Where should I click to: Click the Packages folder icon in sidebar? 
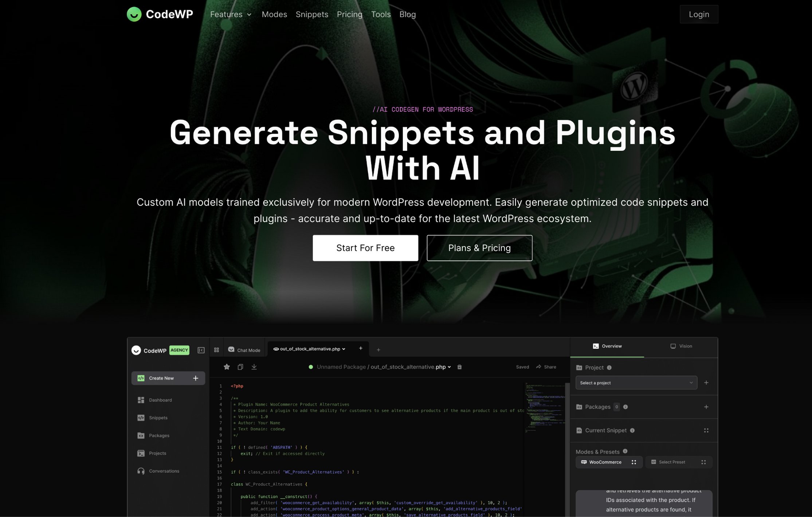coord(141,436)
